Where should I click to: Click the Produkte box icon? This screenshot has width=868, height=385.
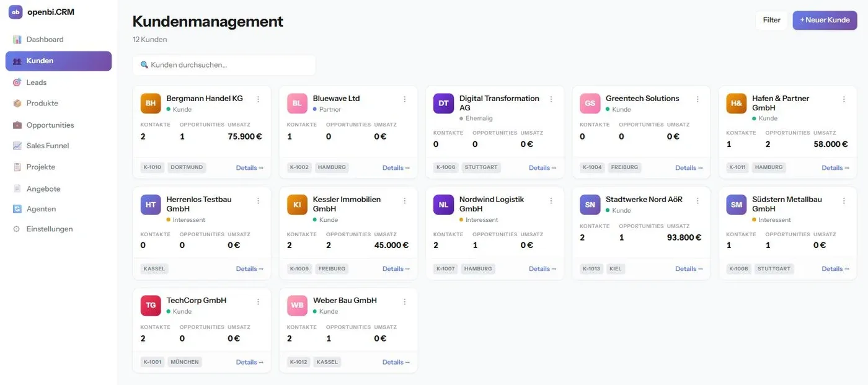click(17, 104)
